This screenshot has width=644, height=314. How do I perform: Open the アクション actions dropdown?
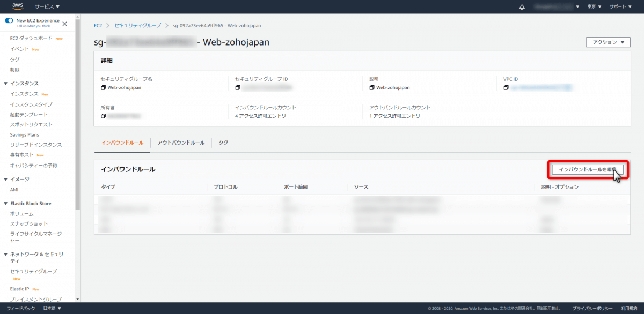[608, 42]
